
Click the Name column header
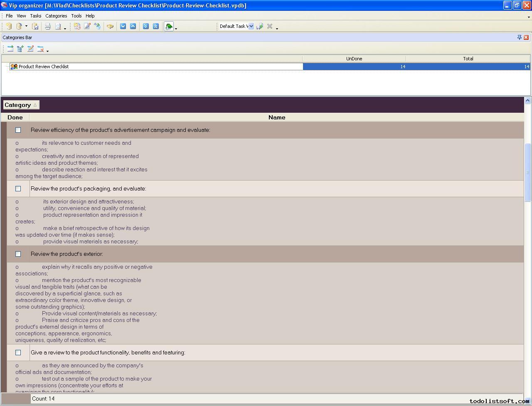click(x=276, y=118)
